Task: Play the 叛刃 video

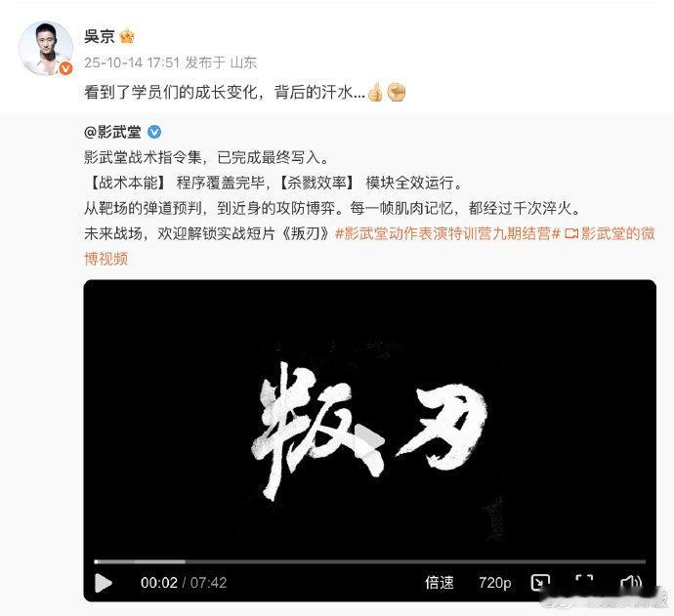Action: [104, 583]
